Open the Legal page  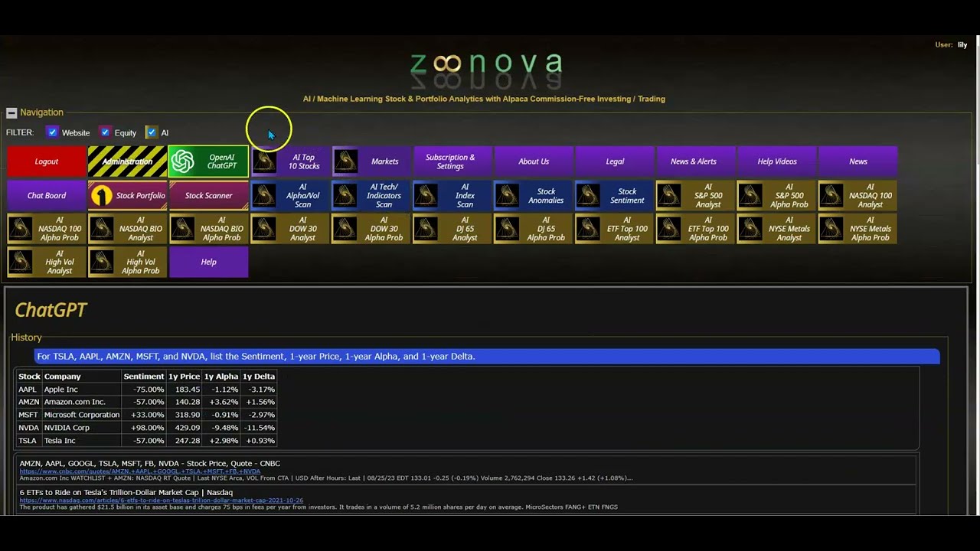coord(615,161)
